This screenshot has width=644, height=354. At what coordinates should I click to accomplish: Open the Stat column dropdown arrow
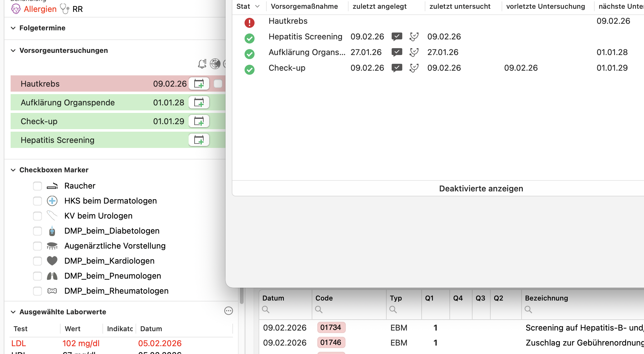[257, 7]
